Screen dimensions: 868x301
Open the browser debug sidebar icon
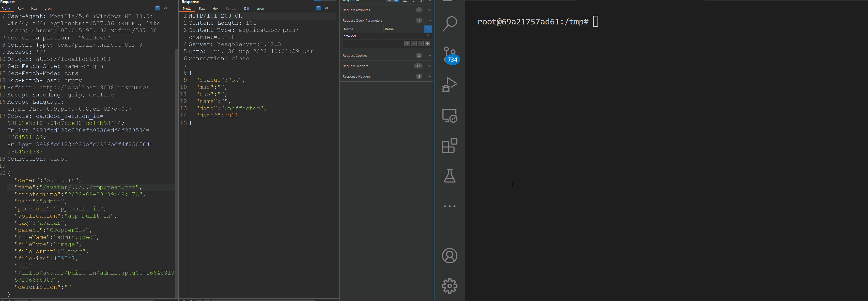(449, 116)
